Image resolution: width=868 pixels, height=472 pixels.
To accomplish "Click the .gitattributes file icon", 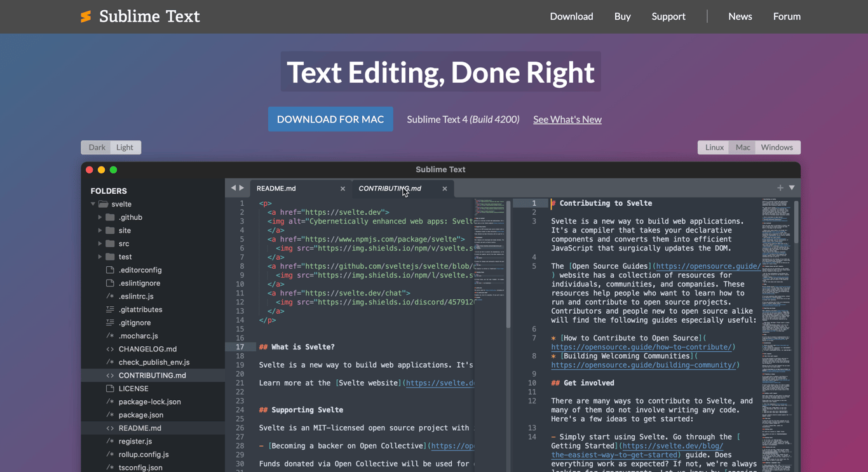I will pyautogui.click(x=109, y=309).
